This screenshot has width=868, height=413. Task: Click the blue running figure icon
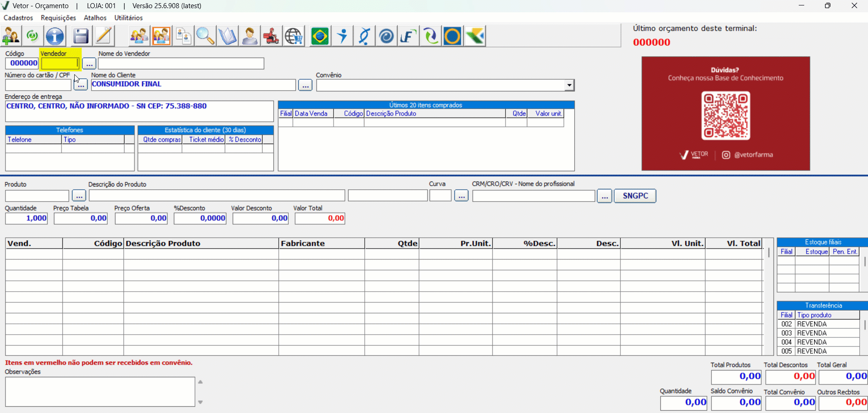pos(342,36)
